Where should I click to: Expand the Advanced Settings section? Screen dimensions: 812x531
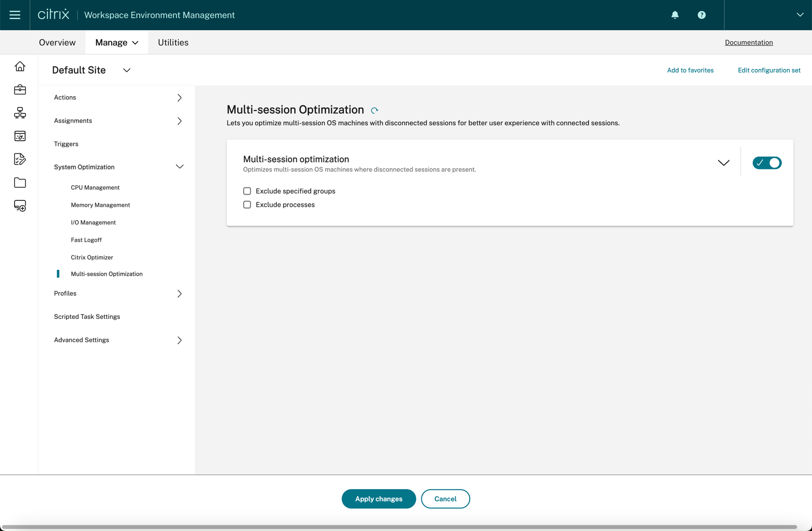point(180,340)
